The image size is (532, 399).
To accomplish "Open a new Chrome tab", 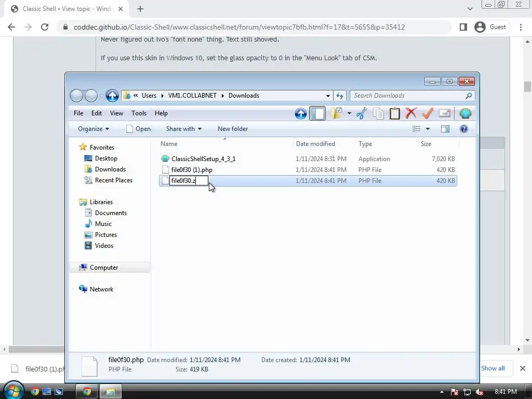I will click(140, 9).
